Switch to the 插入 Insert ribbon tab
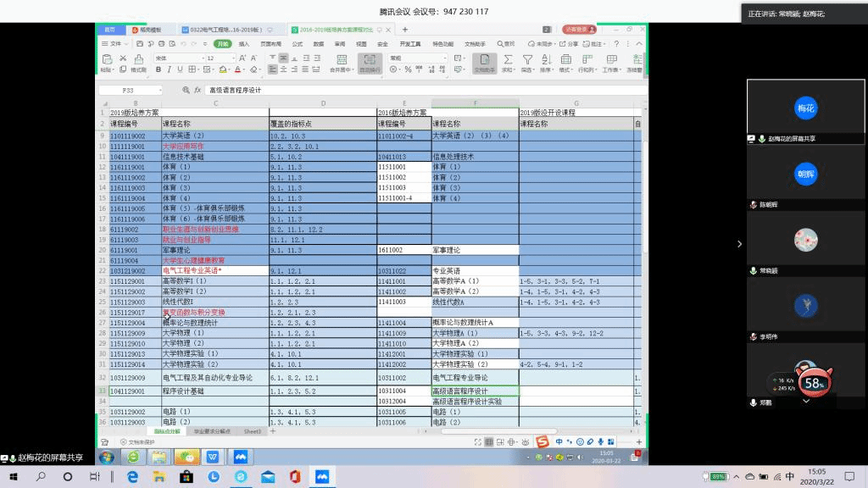This screenshot has width=868, height=488. [244, 44]
